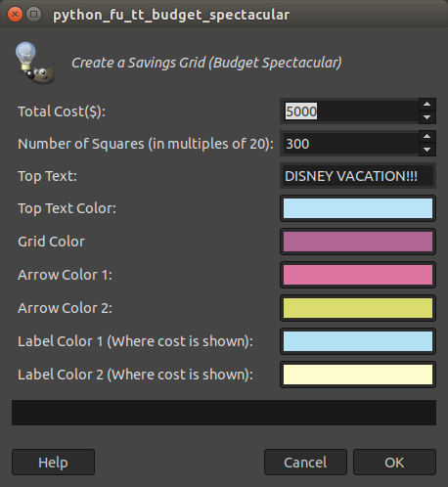Decrease Total Cost with down arrow
This screenshot has height=487, width=448.
pos(427,117)
